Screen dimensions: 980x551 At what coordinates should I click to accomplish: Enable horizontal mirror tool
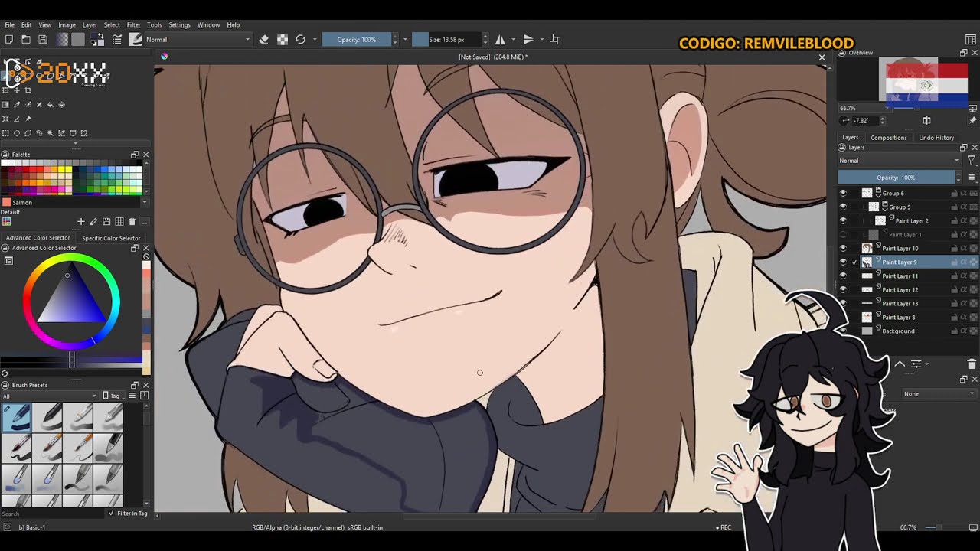tap(500, 40)
